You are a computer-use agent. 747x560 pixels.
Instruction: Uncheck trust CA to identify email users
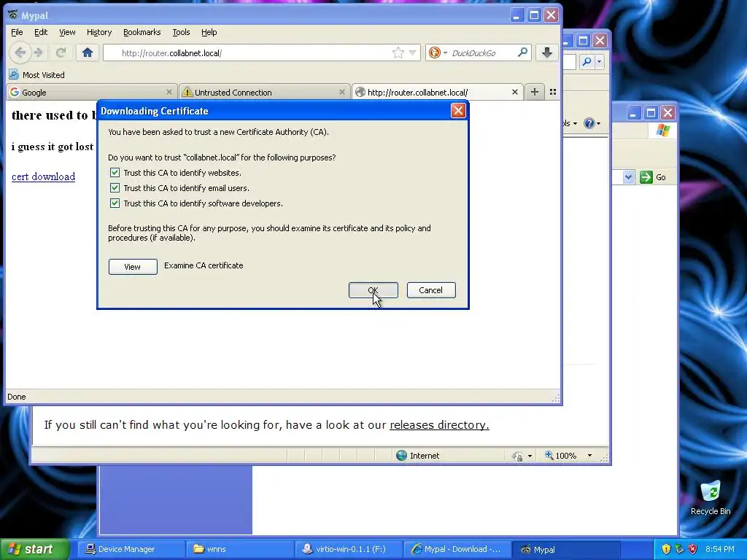point(115,187)
